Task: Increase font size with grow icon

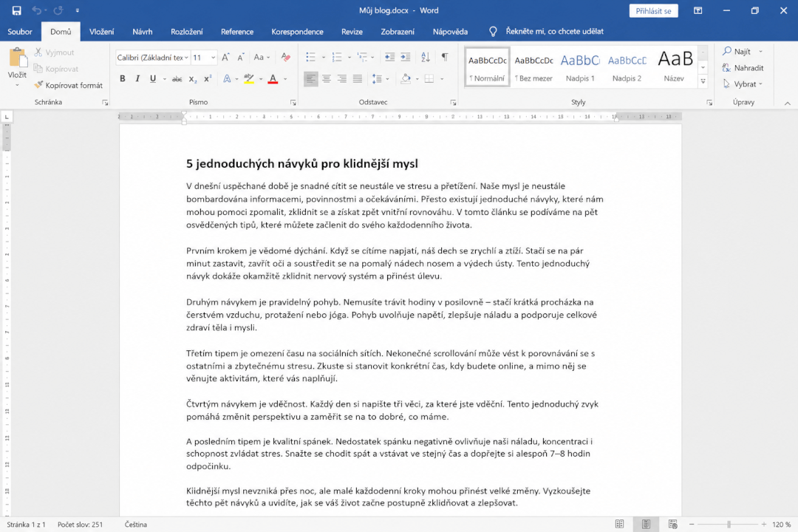Action: tap(225, 58)
